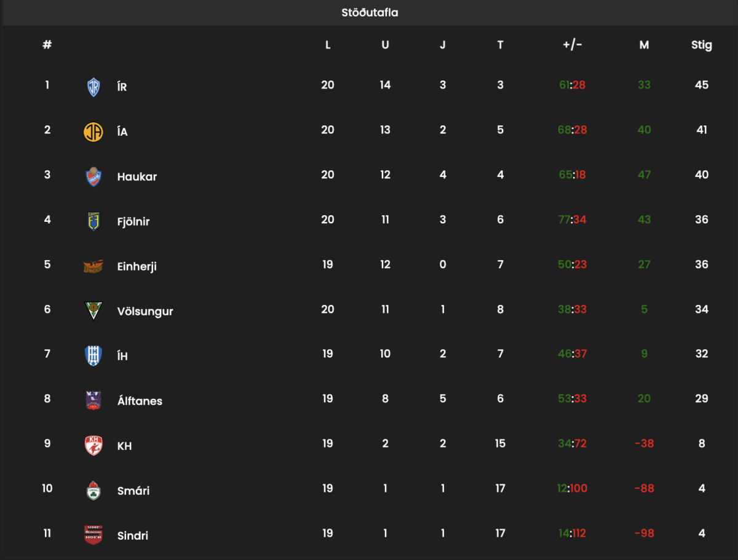Open the Völsungur team name link

pos(145,312)
